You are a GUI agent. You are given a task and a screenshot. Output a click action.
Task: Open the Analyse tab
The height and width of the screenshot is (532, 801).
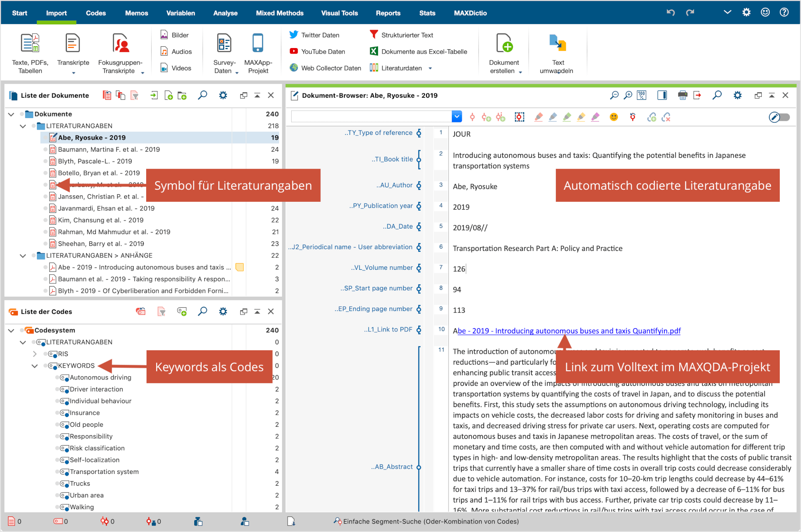[x=225, y=13]
